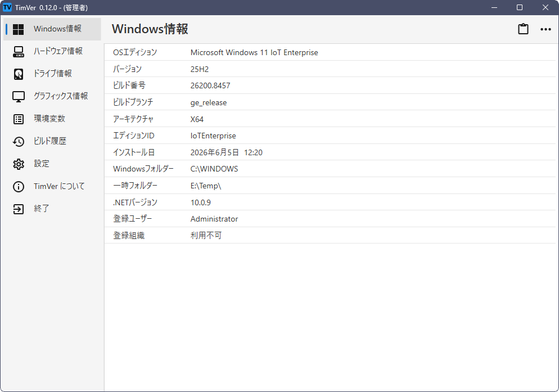The image size is (559, 392).
Task: Select the Microsoft Windows 11 IoT Enterprise value
Action: (254, 52)
